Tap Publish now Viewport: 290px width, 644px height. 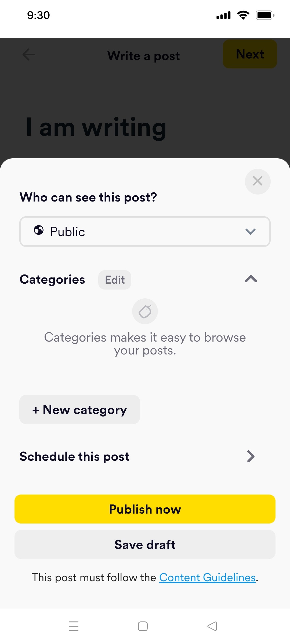point(145,509)
